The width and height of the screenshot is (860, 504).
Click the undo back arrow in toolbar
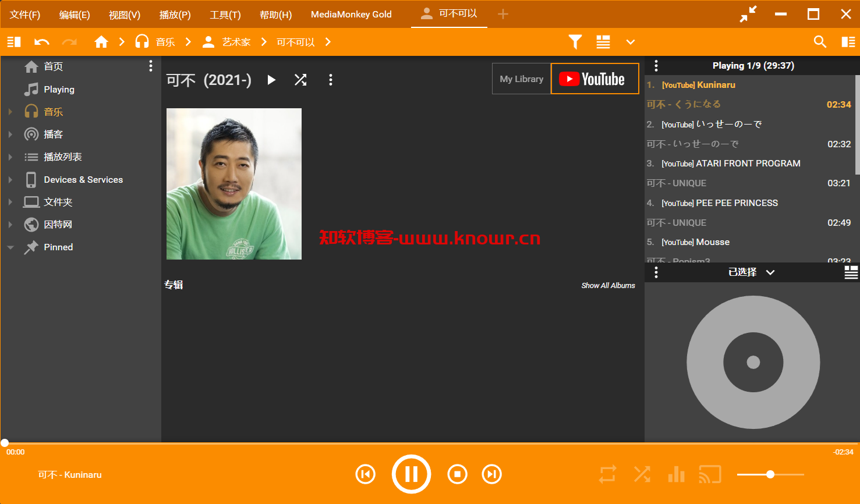point(42,42)
